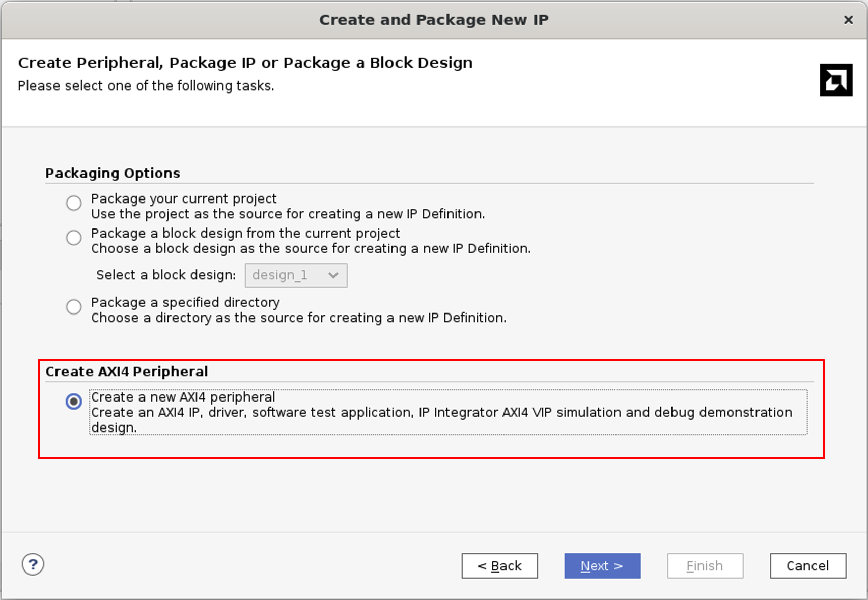
Task: Click the dropdown arrow beside design_1
Action: click(x=333, y=275)
